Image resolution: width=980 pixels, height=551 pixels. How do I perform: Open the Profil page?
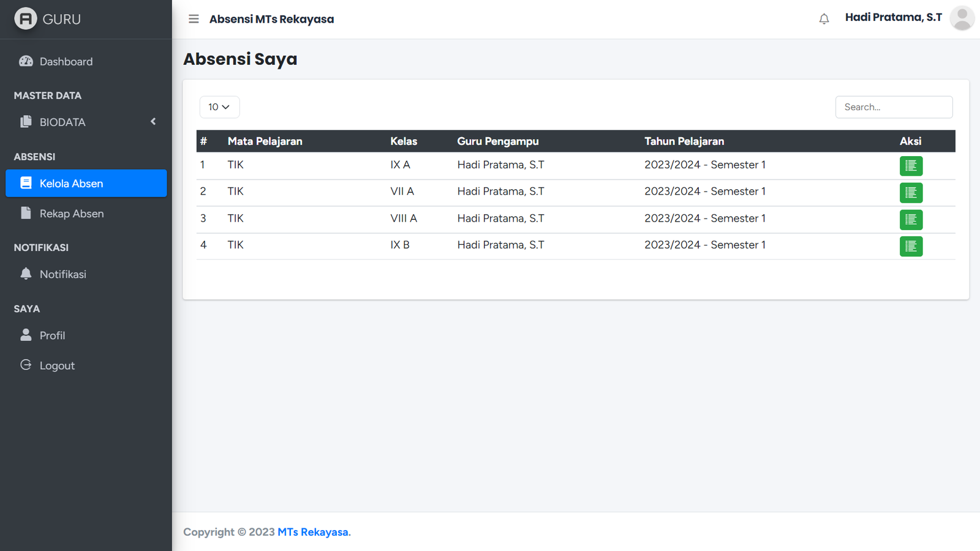(52, 335)
